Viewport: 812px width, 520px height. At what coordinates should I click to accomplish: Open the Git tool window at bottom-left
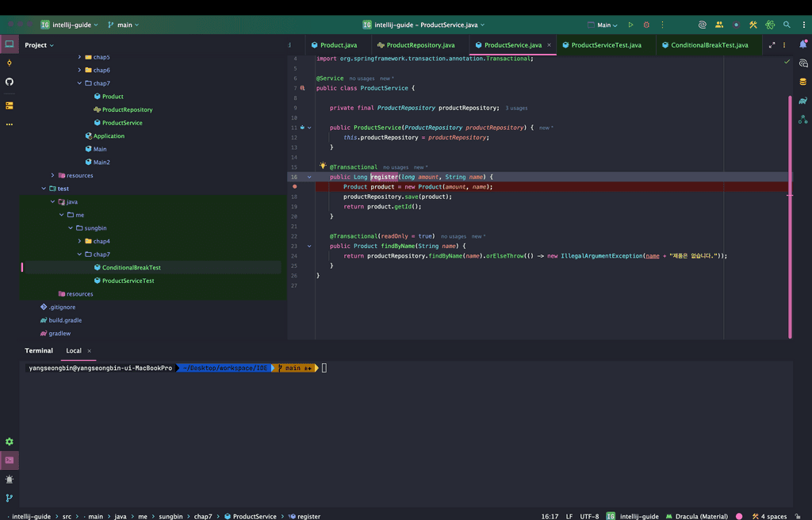click(10, 498)
